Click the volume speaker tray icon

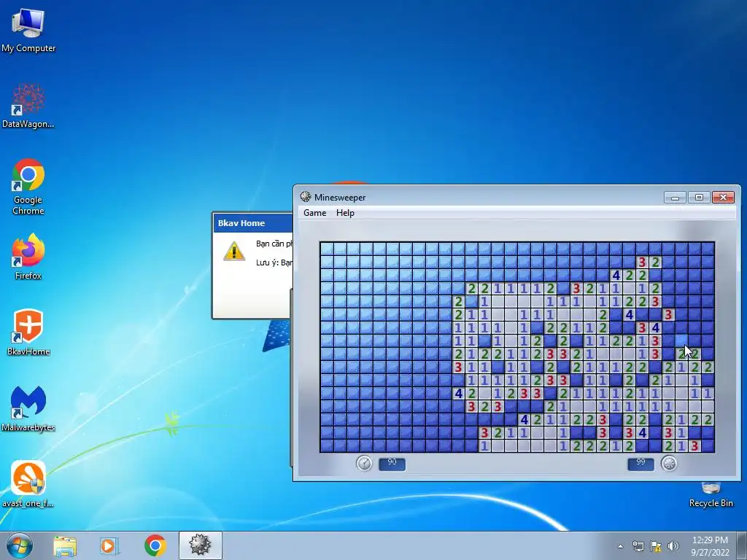(673, 546)
